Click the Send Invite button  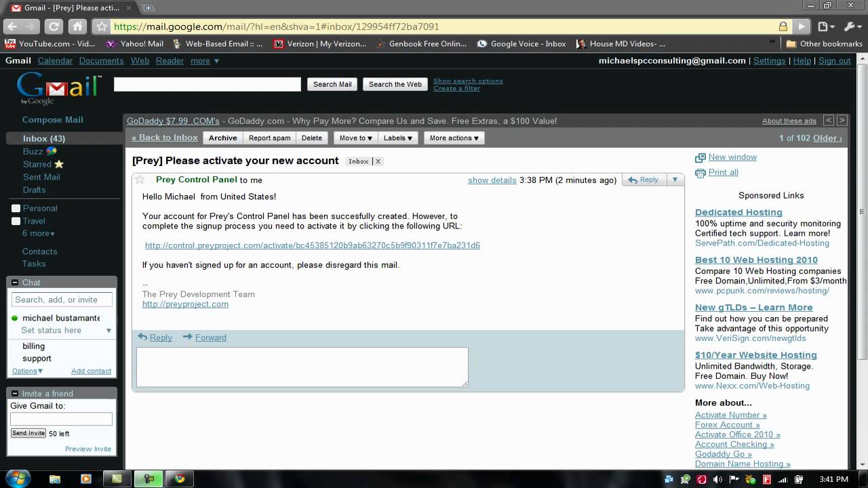pos(28,433)
